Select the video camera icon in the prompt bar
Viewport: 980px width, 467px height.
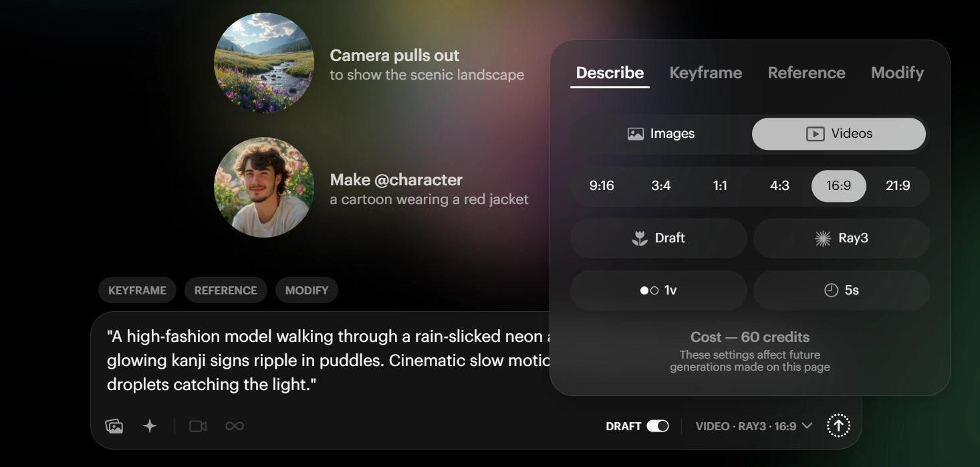point(197,426)
